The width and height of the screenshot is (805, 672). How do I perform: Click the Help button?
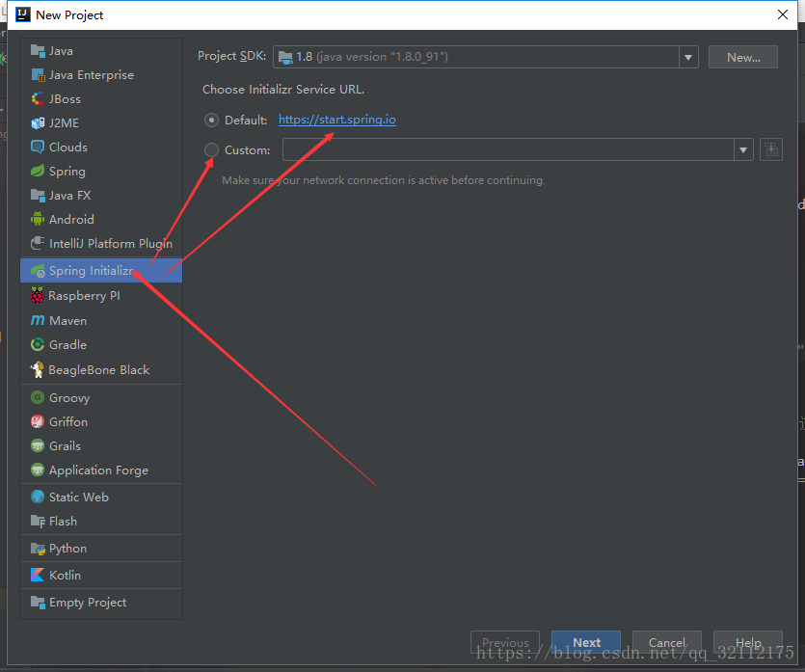[x=748, y=642]
